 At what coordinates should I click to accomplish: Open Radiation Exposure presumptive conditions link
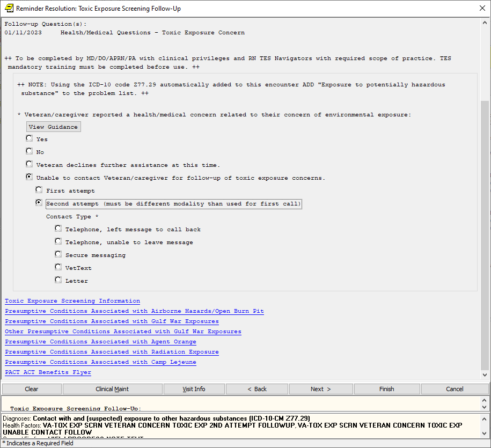(x=112, y=352)
